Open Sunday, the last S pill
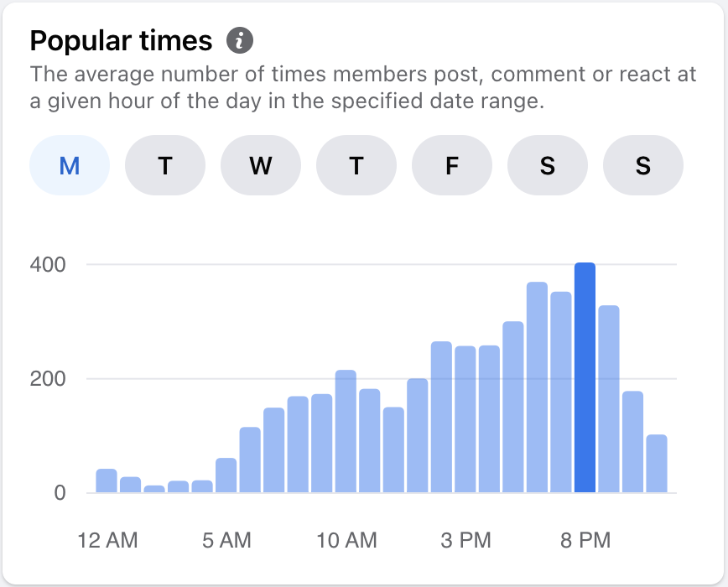The image size is (728, 587). coord(643,165)
